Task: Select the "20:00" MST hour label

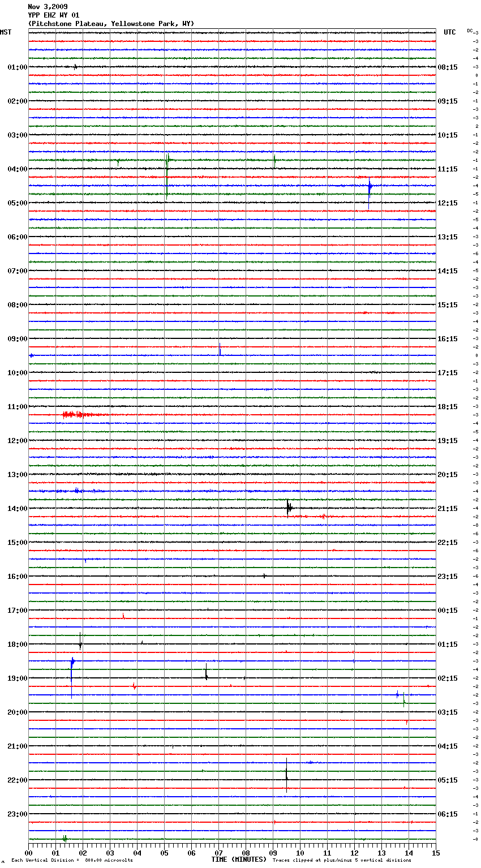Action: coord(18,712)
